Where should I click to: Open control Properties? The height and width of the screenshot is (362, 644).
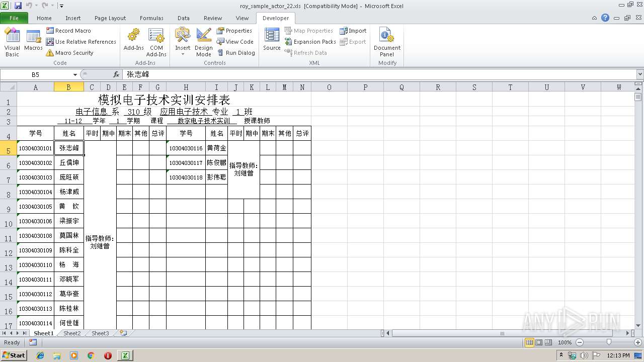pos(234,31)
